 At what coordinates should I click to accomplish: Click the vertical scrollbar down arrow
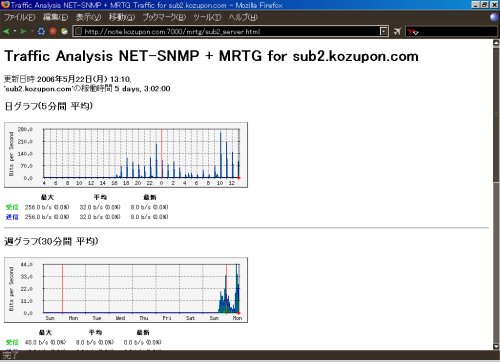pyautogui.click(x=496, y=346)
